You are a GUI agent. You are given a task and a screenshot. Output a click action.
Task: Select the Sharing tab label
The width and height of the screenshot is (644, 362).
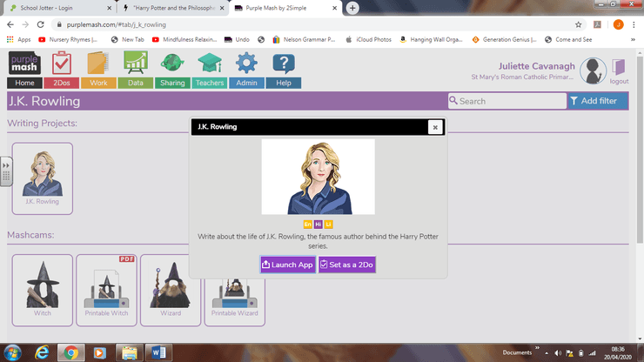coord(172,83)
